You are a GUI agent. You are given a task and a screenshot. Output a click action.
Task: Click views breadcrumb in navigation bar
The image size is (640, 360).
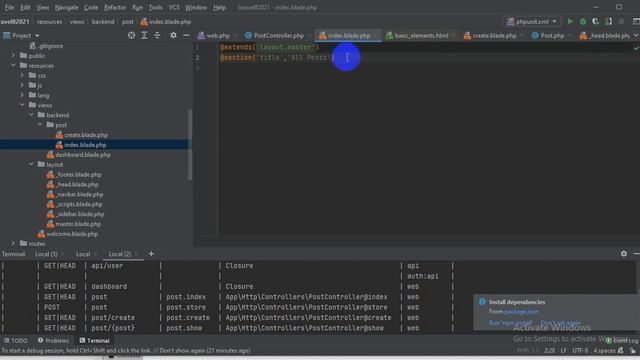coord(77,22)
